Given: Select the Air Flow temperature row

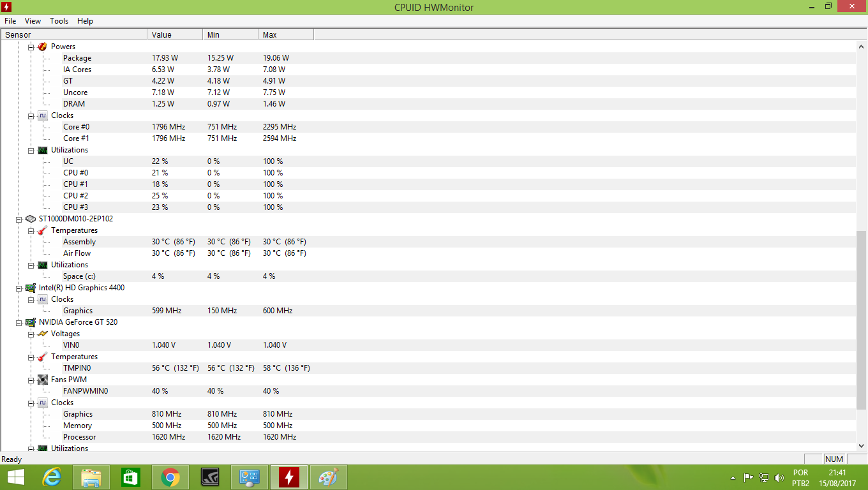Looking at the screenshot, I should point(428,253).
